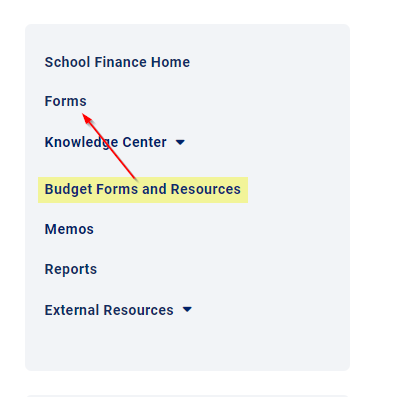Screen dimensions: 398x397
Task: Click the Knowledge Center menu label
Action: pyautogui.click(x=106, y=142)
